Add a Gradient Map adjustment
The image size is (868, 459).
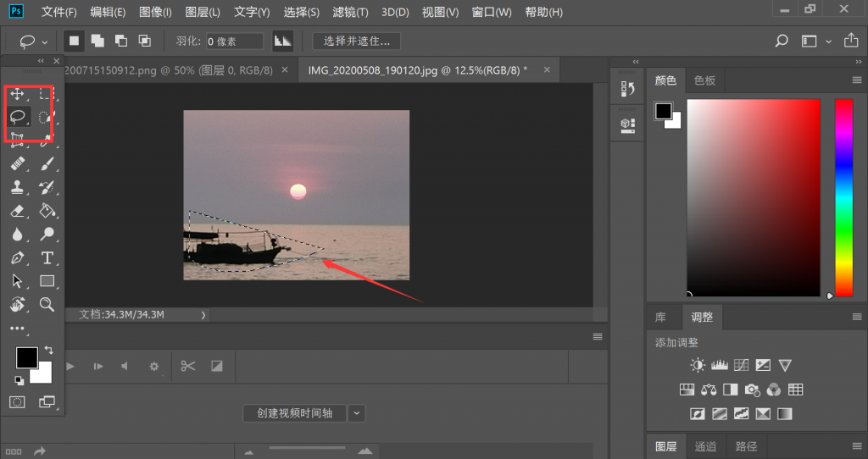click(x=784, y=413)
